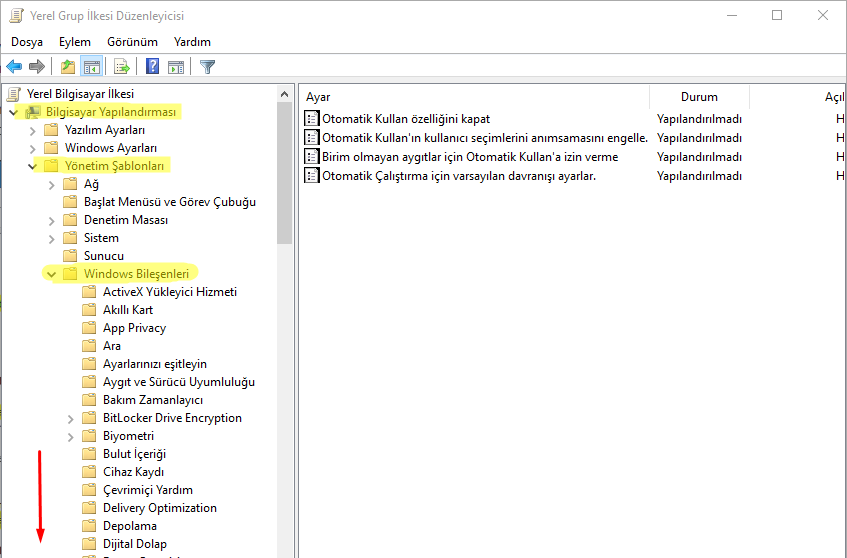
Task: Collapse the Bilgisayar Yapılandırması node
Action: [x=14, y=112]
